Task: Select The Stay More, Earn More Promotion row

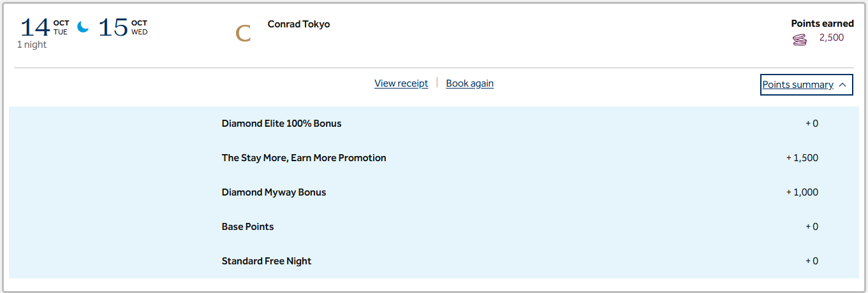Action: click(304, 158)
